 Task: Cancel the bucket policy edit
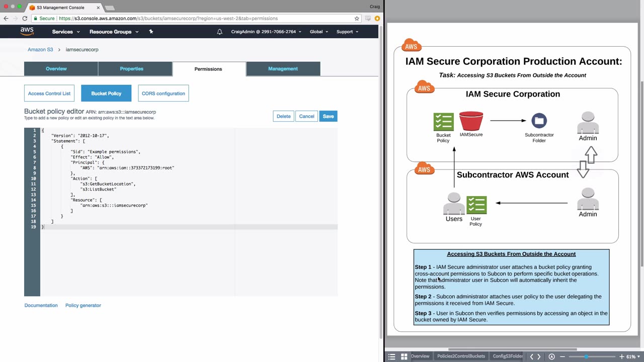306,116
